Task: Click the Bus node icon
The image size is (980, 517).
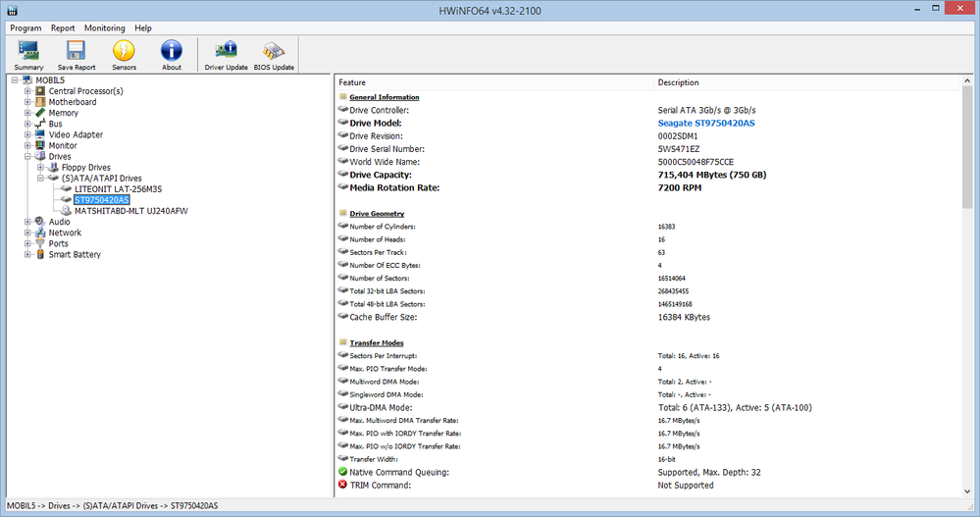Action: (x=40, y=124)
